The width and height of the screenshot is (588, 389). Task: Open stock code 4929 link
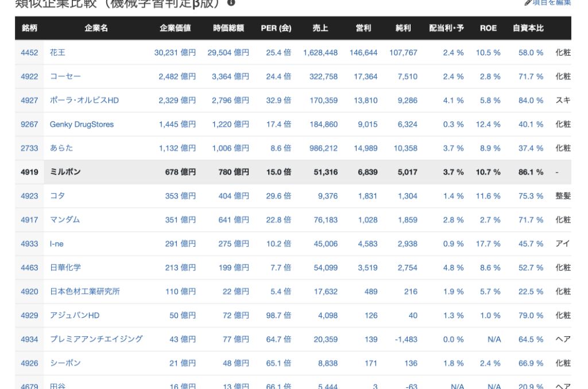[x=29, y=316]
